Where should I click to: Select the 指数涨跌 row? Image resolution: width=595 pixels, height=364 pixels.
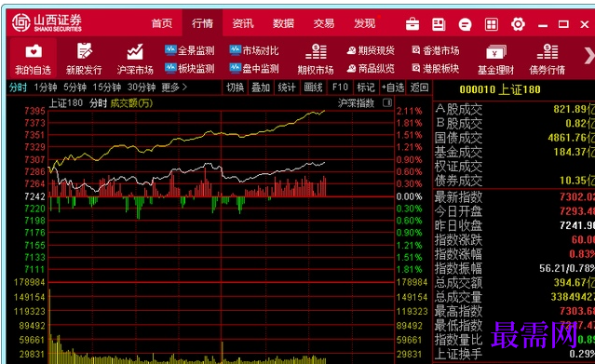(x=515, y=240)
